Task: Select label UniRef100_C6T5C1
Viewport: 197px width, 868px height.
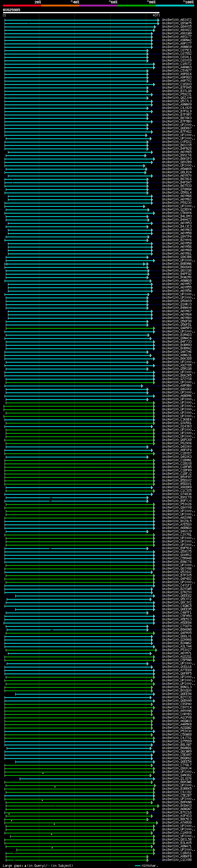Action: (x=176, y=50)
